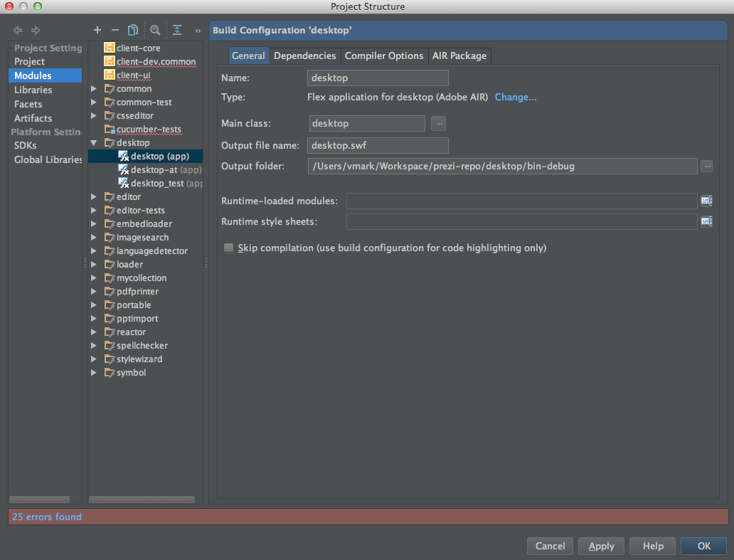Screen dimensions: 734x560
Task: Click the desktop_test (app) configuration icon
Action: (x=124, y=183)
